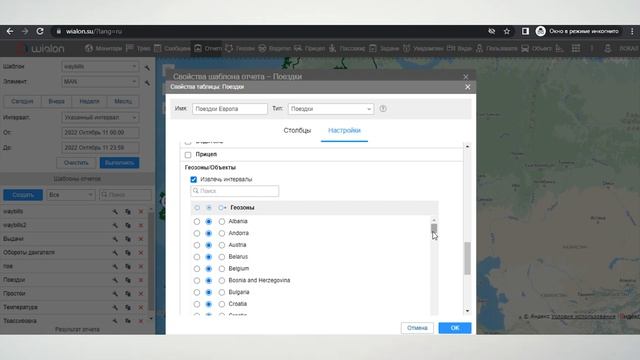Open the Тип dropdown set to Поездки

point(331,109)
